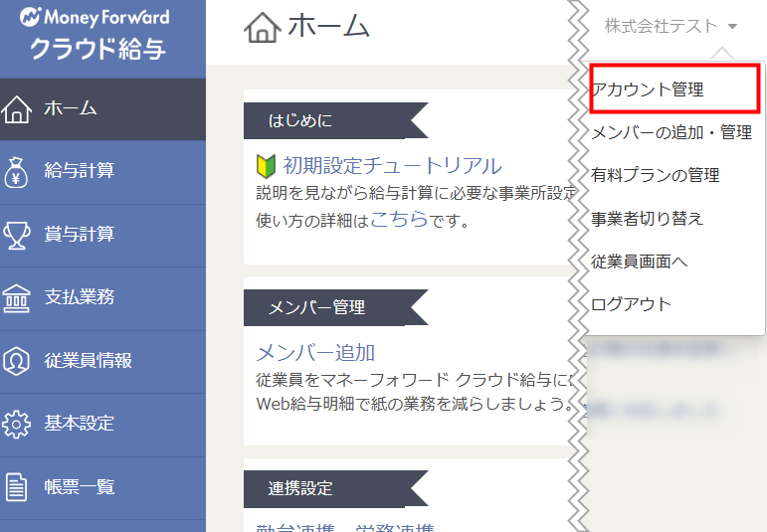Viewport: 767px width, 532px height.
Task: Open the 初期設定チュートリアル link
Action: pos(392,166)
